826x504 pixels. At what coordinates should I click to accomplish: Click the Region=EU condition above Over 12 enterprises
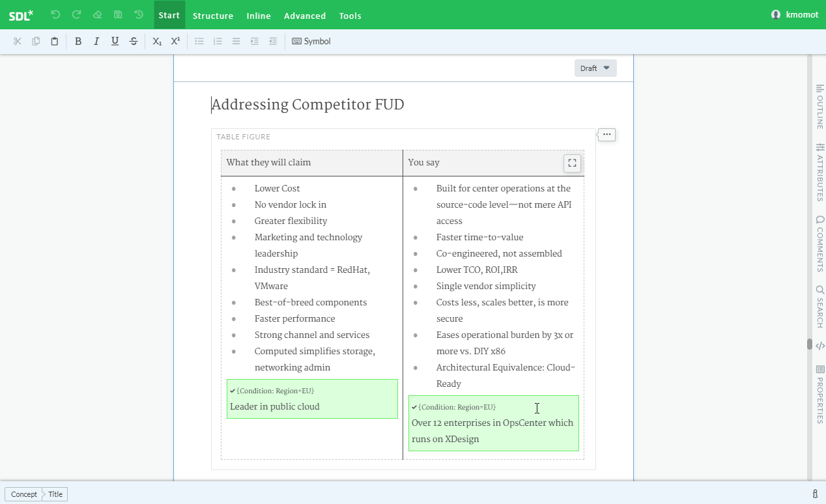[457, 407]
